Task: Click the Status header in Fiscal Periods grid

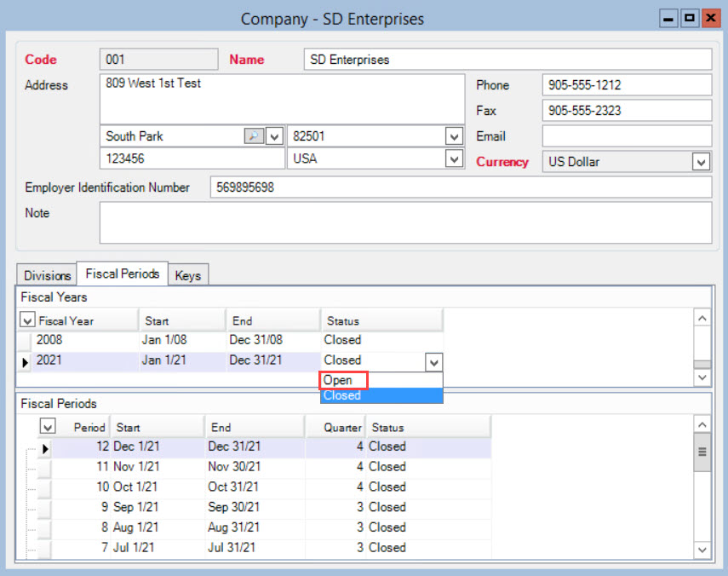Action: point(428,427)
